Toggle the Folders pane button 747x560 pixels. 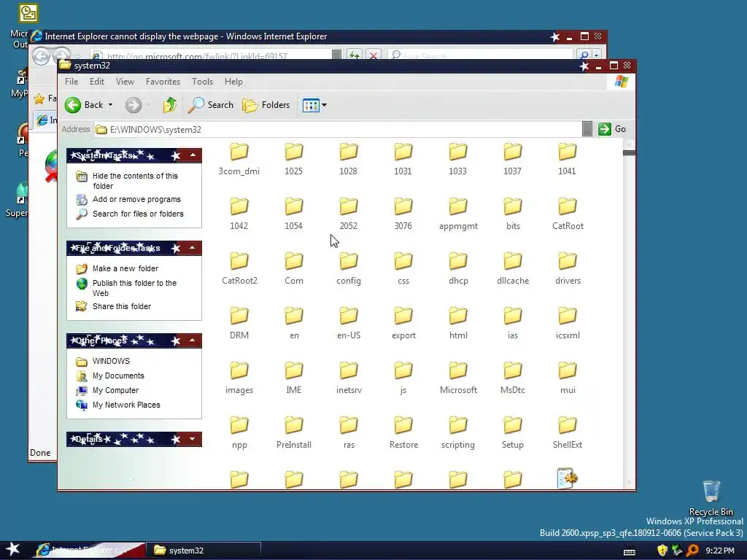(x=266, y=105)
